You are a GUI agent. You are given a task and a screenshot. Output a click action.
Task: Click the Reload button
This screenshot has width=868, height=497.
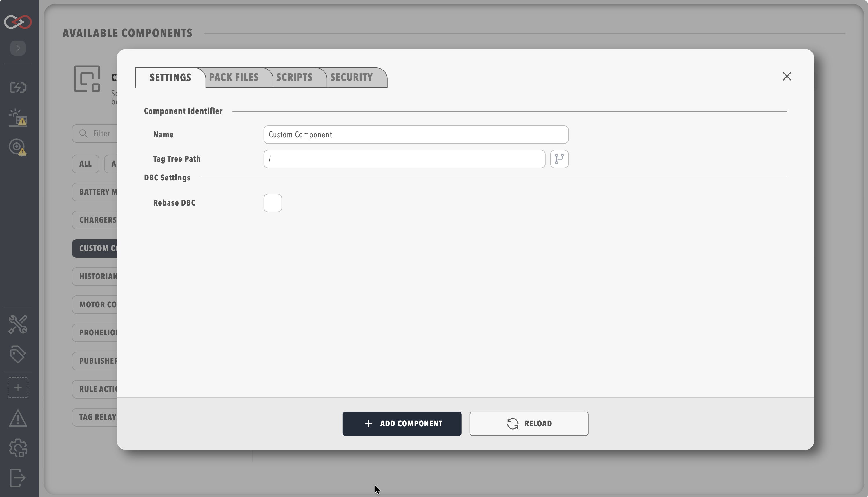click(x=529, y=424)
